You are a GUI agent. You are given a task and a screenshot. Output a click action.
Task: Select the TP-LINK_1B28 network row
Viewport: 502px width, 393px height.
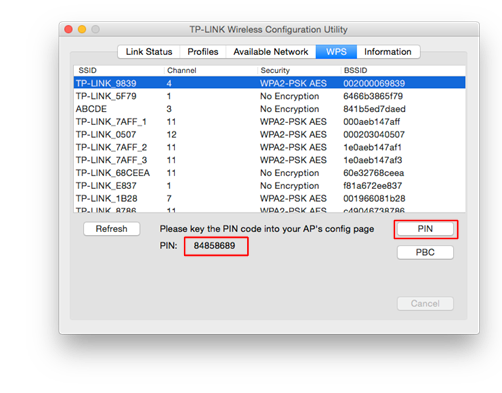click(x=269, y=198)
